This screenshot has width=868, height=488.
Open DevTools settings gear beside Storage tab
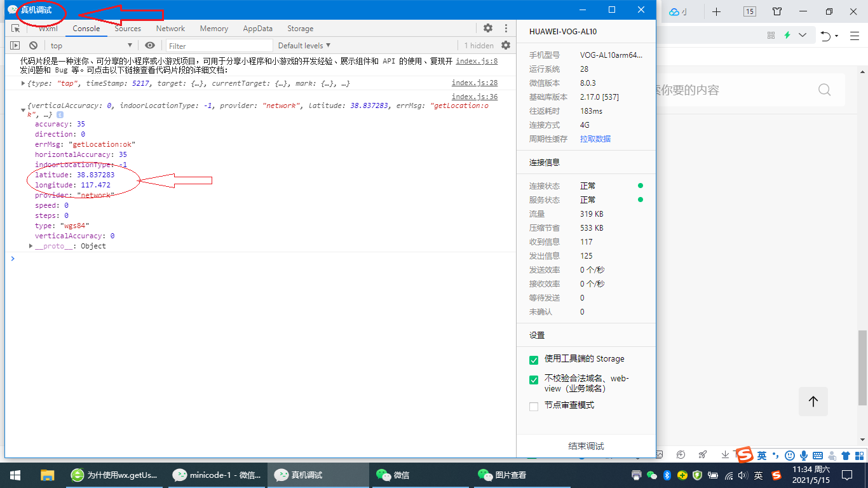point(488,28)
